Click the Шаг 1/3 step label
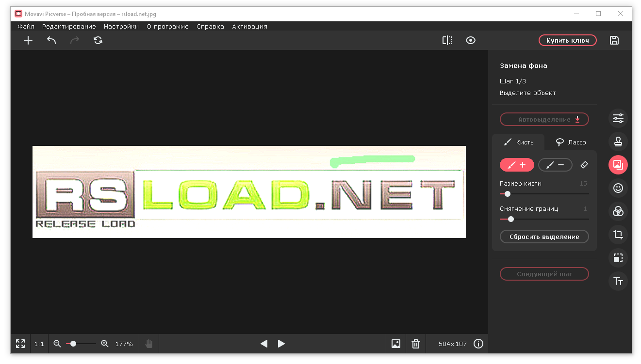Image resolution: width=641 pixels, height=364 pixels. point(513,81)
